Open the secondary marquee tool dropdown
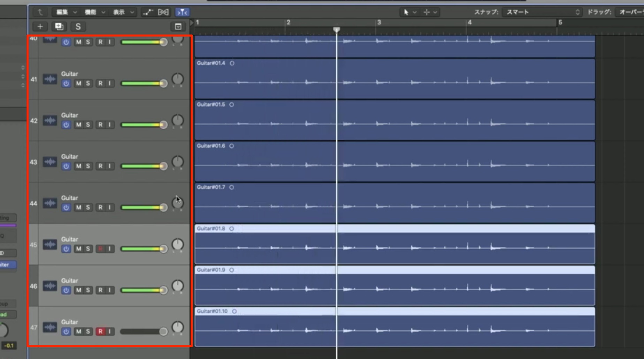This screenshot has width=644, height=359. [430, 12]
